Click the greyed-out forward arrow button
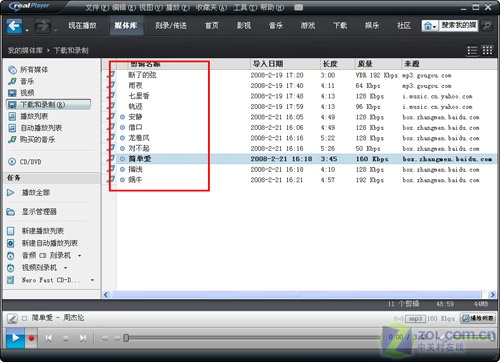Screen dimensions: 500x362 tap(43, 26)
